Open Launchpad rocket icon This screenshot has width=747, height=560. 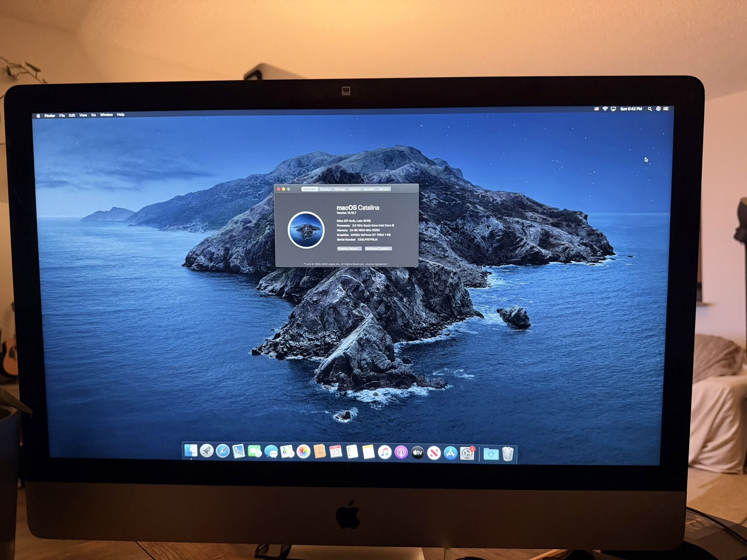(207, 451)
